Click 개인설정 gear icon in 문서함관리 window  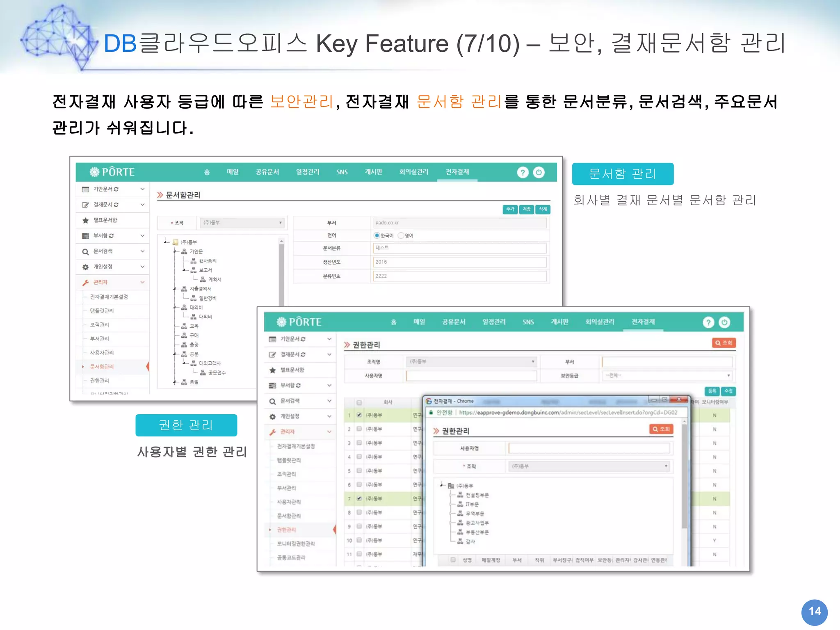pos(85,267)
